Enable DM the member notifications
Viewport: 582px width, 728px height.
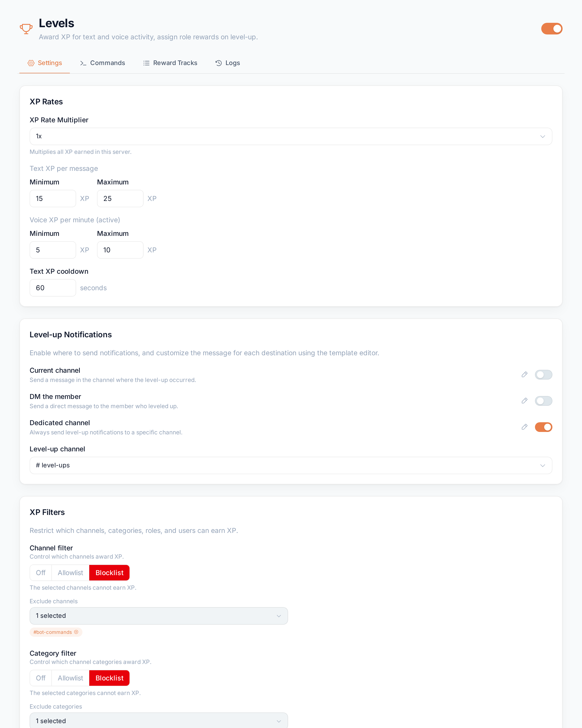point(543,401)
